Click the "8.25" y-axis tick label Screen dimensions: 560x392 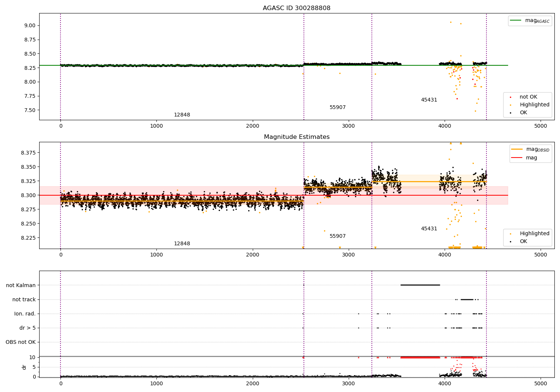[30, 68]
